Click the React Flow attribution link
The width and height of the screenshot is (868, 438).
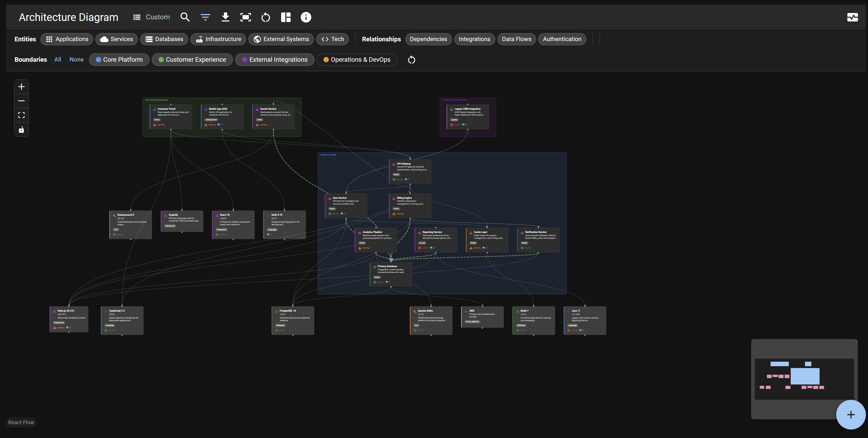pyautogui.click(x=21, y=422)
